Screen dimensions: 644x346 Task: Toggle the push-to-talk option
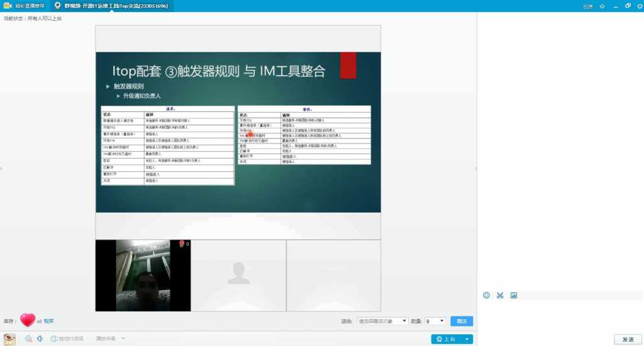pos(67,338)
